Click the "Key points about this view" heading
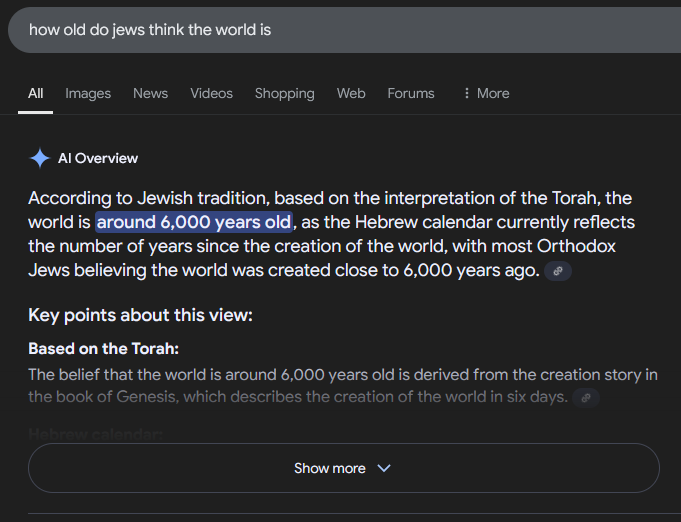681x522 pixels. coord(140,316)
